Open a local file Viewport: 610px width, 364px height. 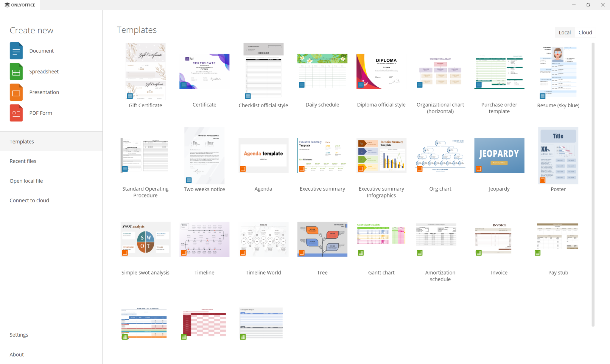click(26, 181)
